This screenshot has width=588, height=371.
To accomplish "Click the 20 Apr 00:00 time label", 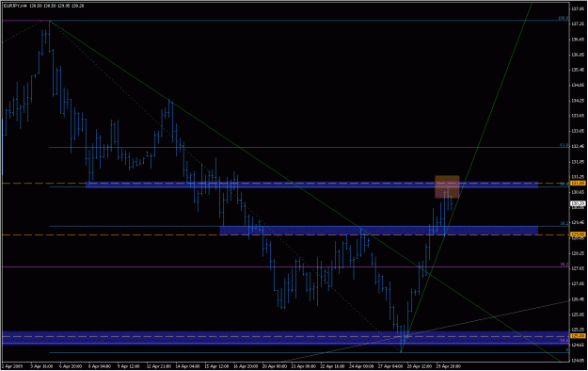I will [x=275, y=366].
